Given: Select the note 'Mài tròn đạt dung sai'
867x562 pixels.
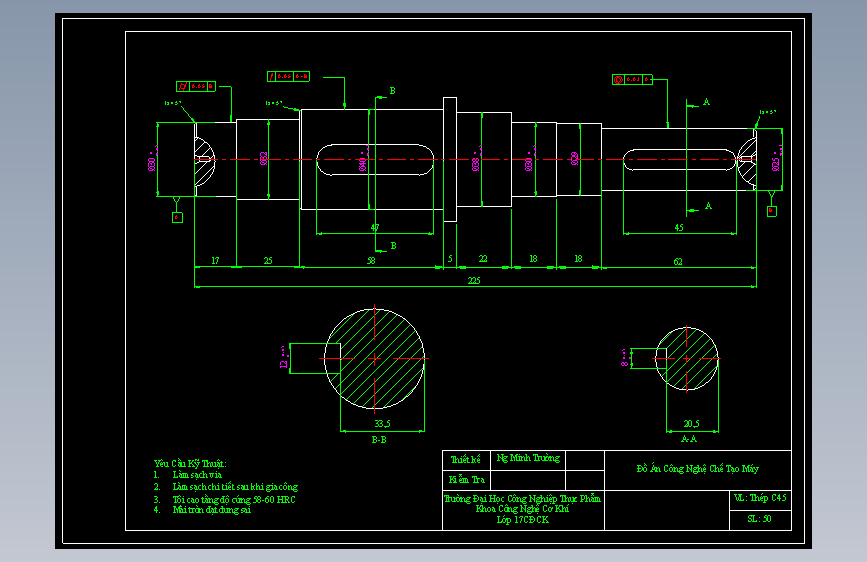Looking at the screenshot, I should tap(211, 510).
